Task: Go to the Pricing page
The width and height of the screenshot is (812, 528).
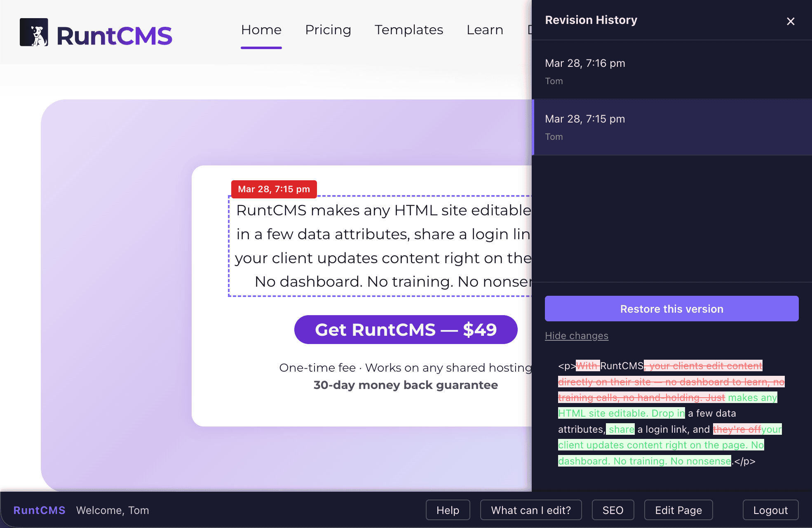Action: coord(328,30)
